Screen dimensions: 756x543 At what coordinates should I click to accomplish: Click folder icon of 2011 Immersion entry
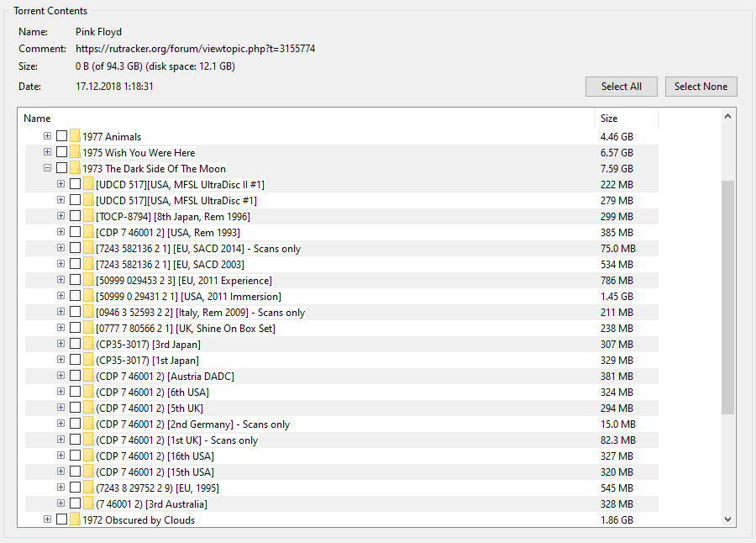pyautogui.click(x=88, y=296)
